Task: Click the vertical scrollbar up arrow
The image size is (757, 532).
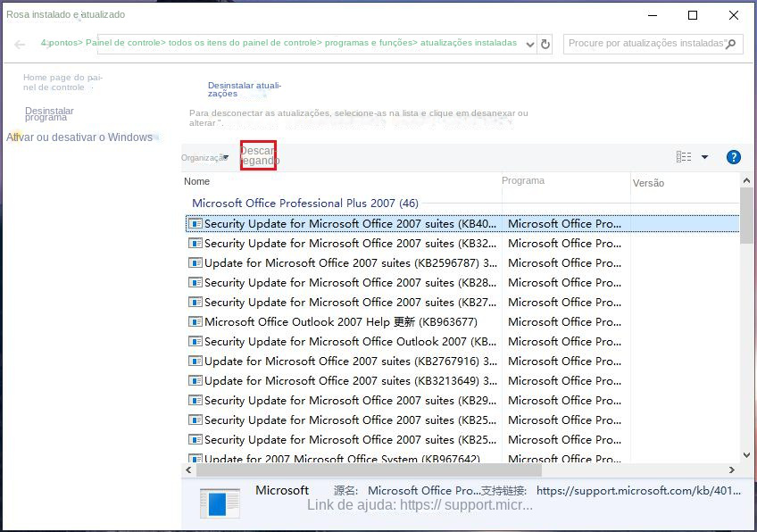Action: [746, 180]
